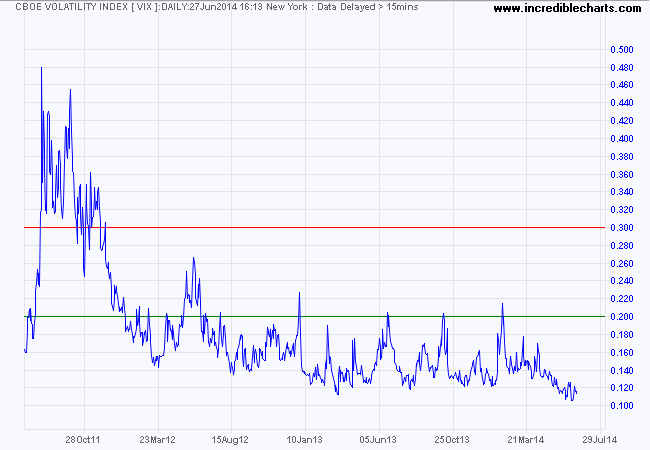Screen dimensions: 650x450
Task: Click the 0.480 y-axis label
Action: tap(622, 68)
